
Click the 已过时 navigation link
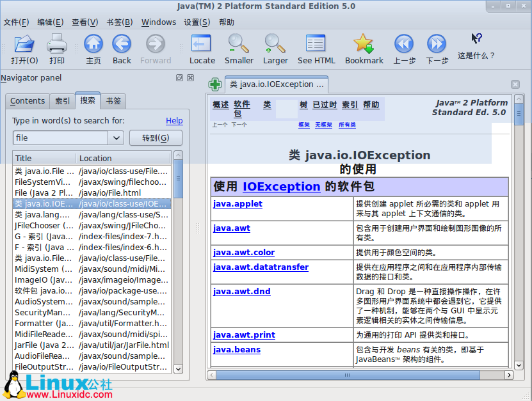(325, 105)
